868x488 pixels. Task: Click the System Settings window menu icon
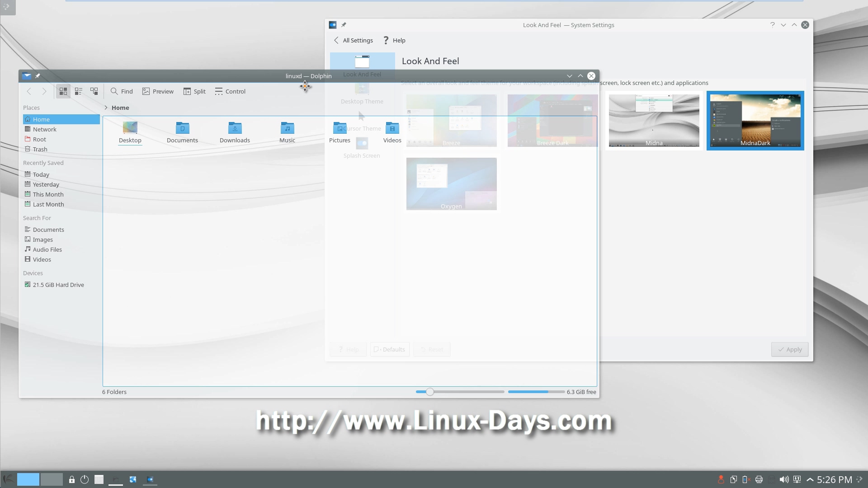(333, 25)
